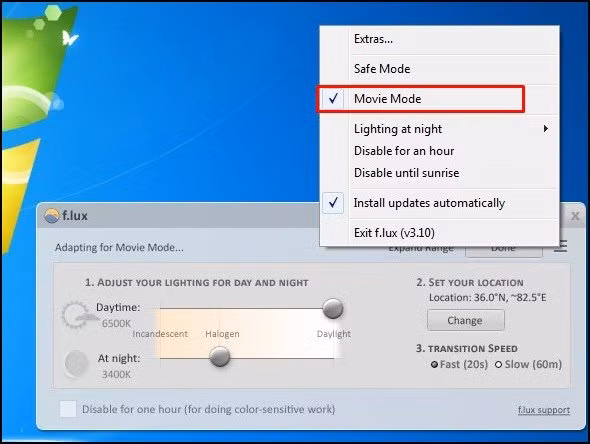Close the f.lux window with the X

click(x=575, y=216)
